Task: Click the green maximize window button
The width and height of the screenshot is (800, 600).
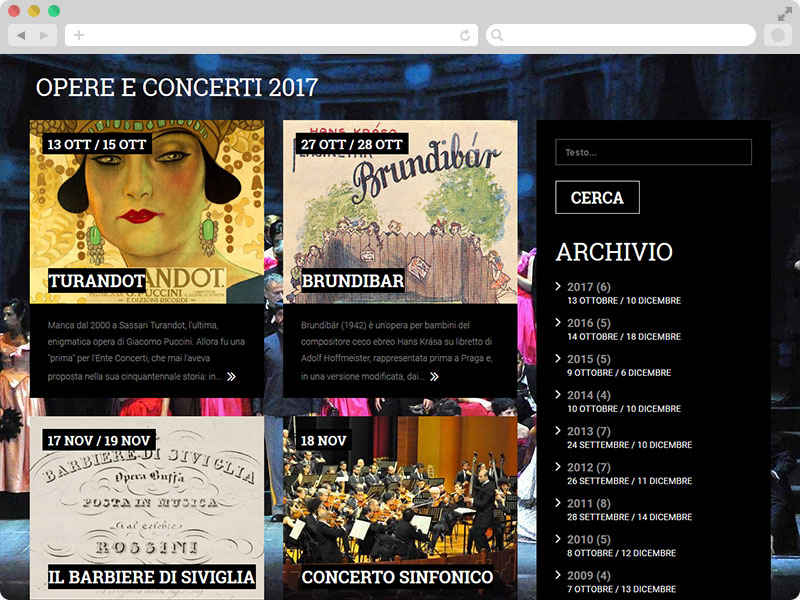Action: tap(54, 11)
